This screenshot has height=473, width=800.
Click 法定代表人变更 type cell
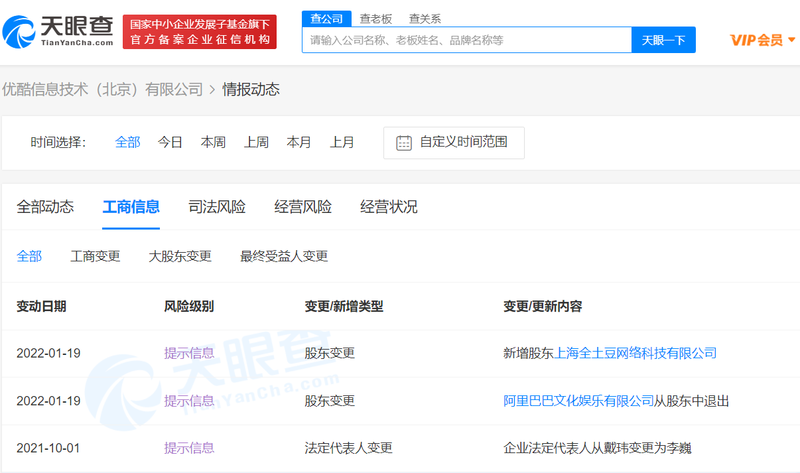348,448
